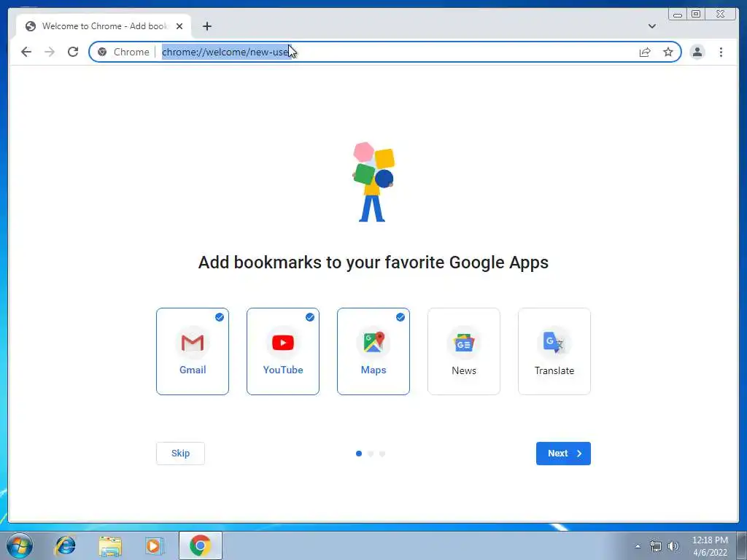Open the tab search dropdown arrow
Viewport: 747px width, 560px height.
[651, 26]
